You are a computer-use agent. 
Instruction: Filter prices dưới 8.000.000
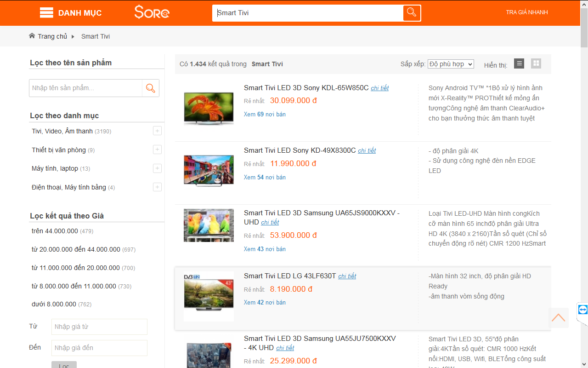click(54, 304)
